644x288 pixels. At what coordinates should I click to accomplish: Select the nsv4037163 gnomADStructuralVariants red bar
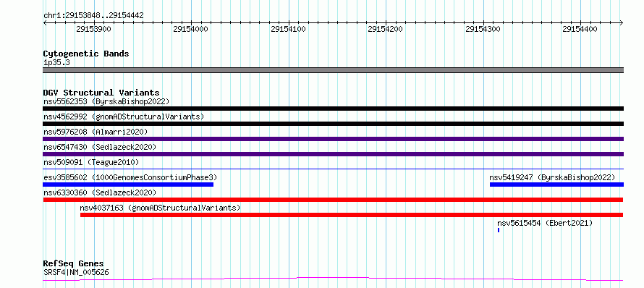coord(352,215)
